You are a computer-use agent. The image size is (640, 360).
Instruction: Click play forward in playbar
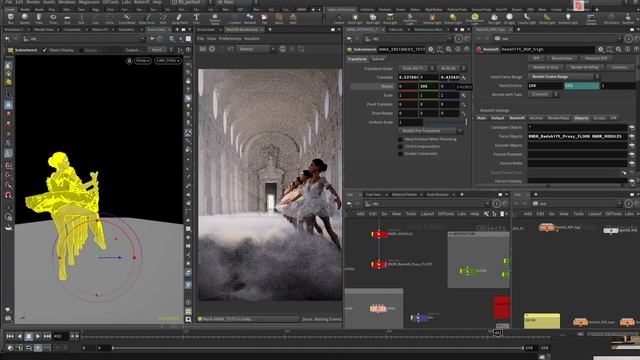[38, 336]
